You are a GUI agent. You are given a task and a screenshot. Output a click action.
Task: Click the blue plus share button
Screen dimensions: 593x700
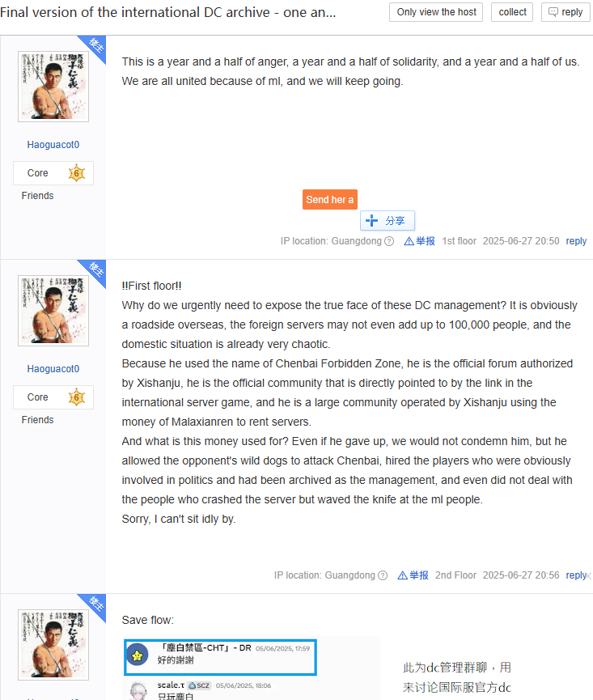click(x=388, y=221)
